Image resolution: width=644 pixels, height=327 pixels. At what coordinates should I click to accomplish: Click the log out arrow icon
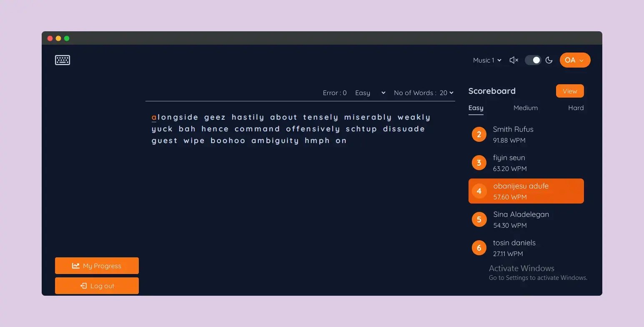[x=83, y=286]
